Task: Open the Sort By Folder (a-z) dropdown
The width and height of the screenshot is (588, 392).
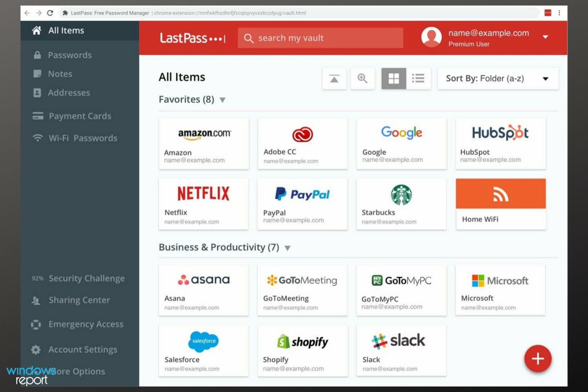Action: click(498, 79)
